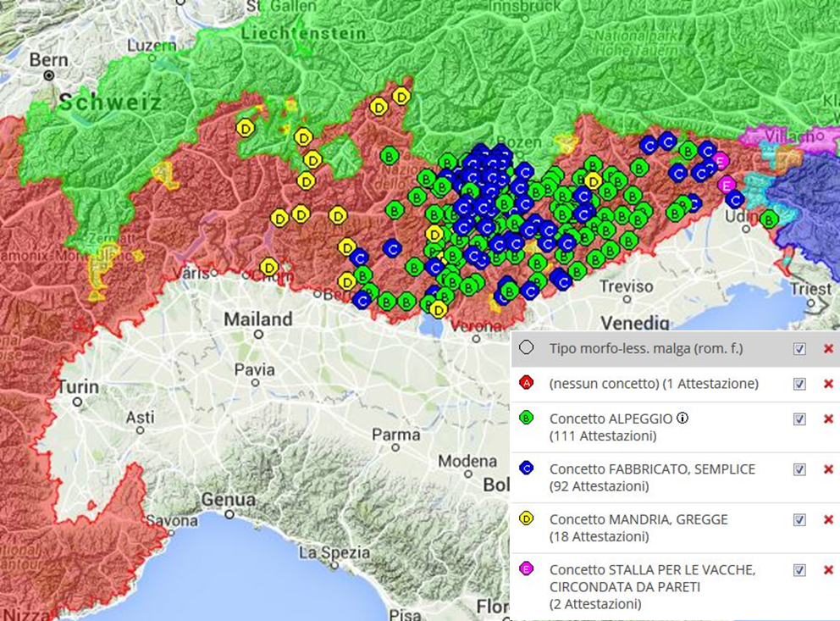Remove the 'nessun concetto' entry with its red X

828,384
